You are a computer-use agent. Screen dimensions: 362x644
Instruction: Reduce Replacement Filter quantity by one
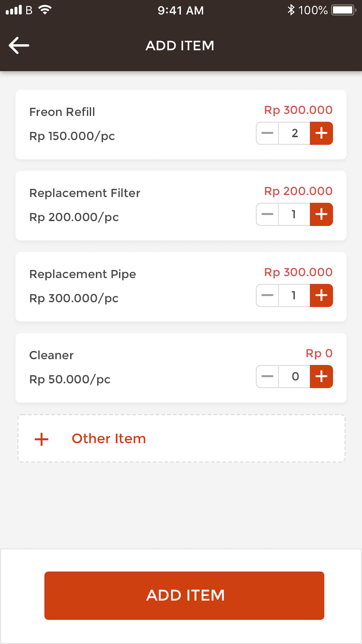(268, 214)
